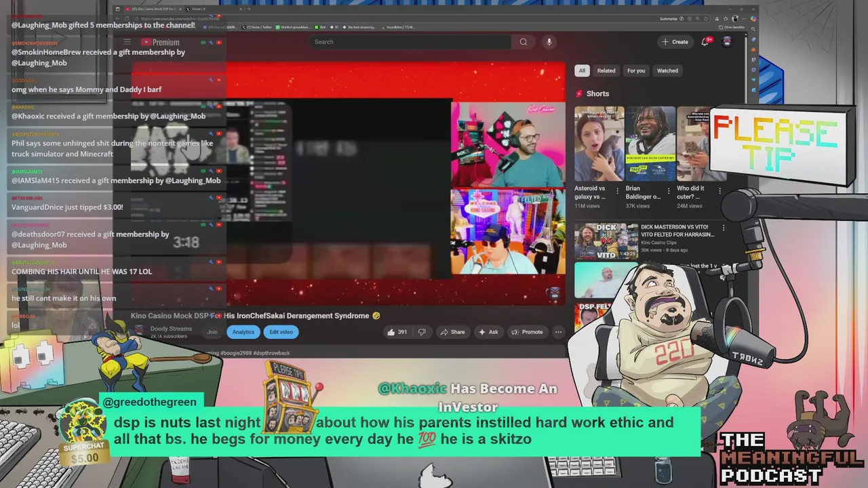
Task: Open the Other favorites folder
Action: (x=733, y=27)
